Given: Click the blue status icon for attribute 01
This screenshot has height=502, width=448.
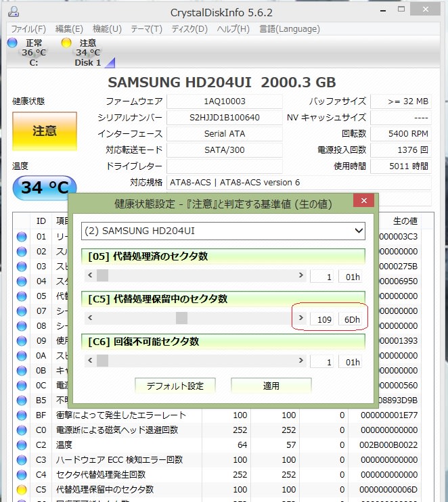Looking at the screenshot, I should point(22,237).
